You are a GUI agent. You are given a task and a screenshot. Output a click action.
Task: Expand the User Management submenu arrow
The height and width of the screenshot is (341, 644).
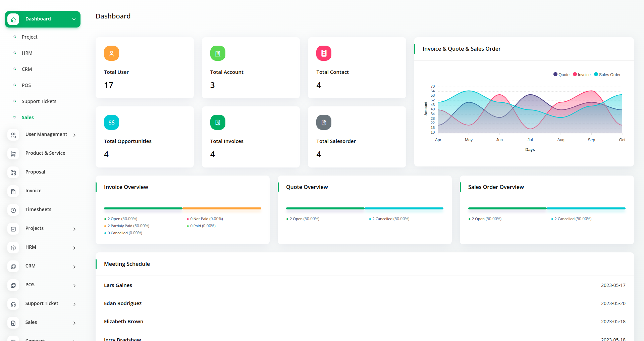[x=74, y=135]
